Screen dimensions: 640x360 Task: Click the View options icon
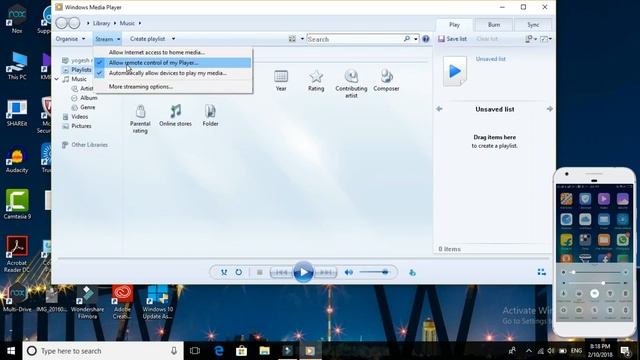pos(292,39)
